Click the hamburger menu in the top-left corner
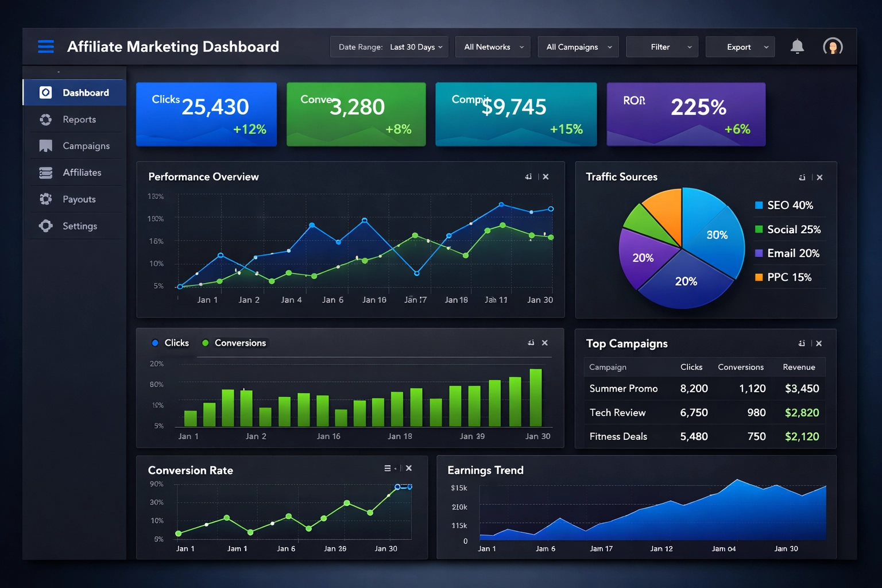Screen dimensions: 882x588 45,47
